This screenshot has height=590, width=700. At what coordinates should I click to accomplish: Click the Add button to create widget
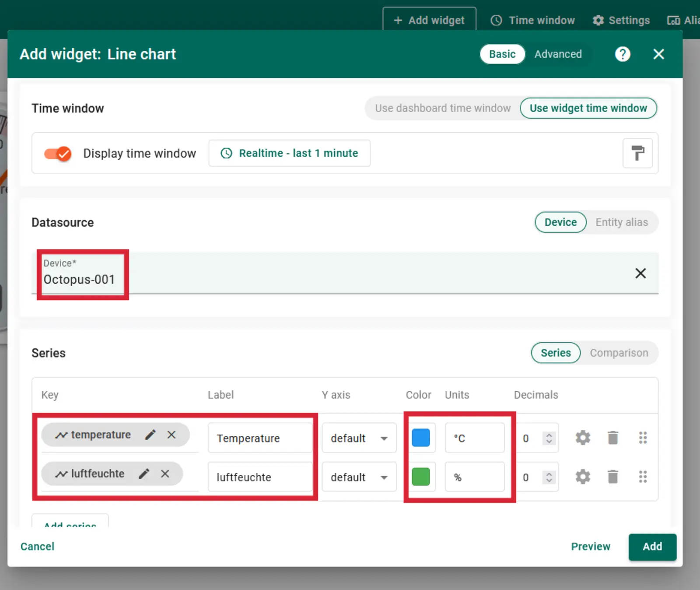(652, 547)
